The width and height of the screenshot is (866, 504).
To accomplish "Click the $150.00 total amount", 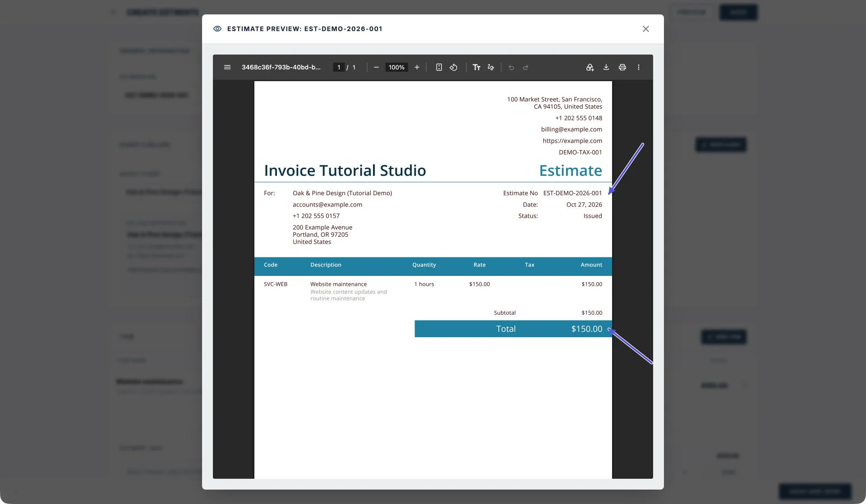I will coord(586,329).
